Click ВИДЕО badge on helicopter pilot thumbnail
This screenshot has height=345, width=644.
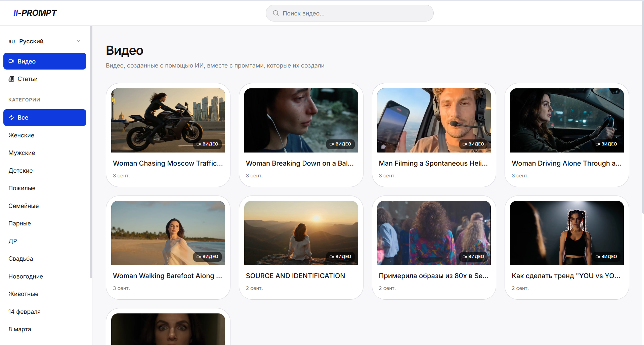tap(473, 144)
